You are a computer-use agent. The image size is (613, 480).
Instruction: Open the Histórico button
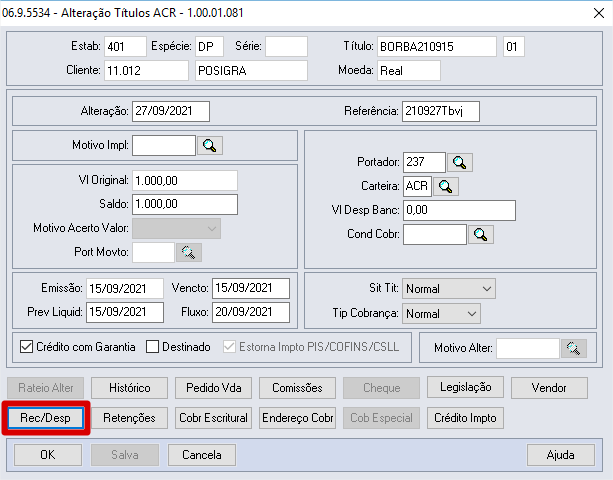129,388
